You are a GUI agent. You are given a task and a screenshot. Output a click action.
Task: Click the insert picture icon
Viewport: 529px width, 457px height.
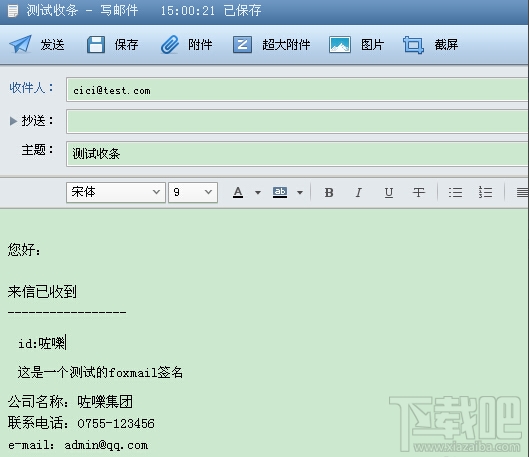coord(340,45)
